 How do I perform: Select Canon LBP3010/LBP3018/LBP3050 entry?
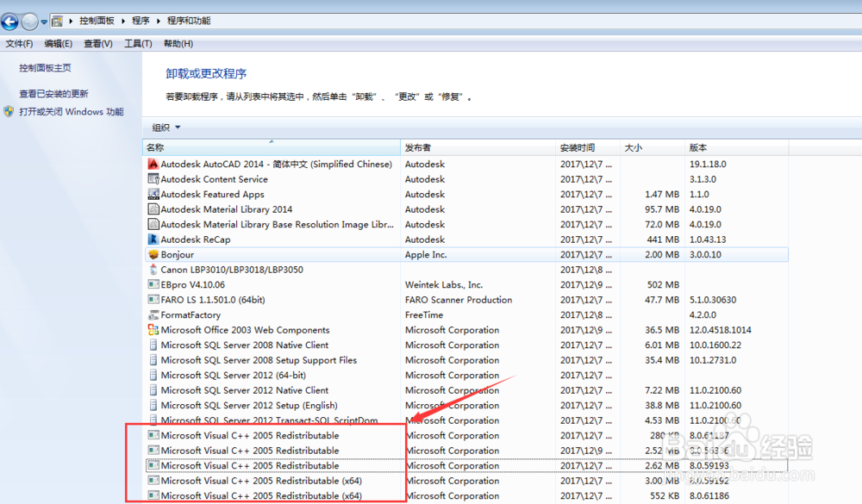[x=232, y=270]
